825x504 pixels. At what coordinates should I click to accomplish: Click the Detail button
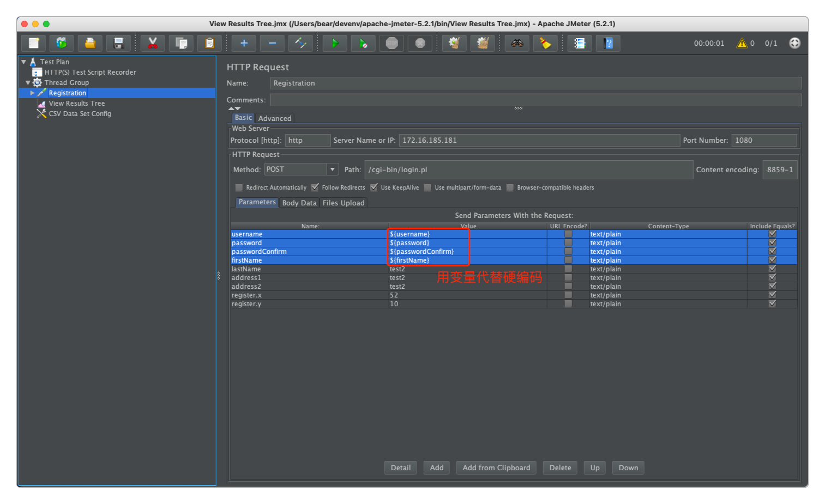[x=401, y=467]
